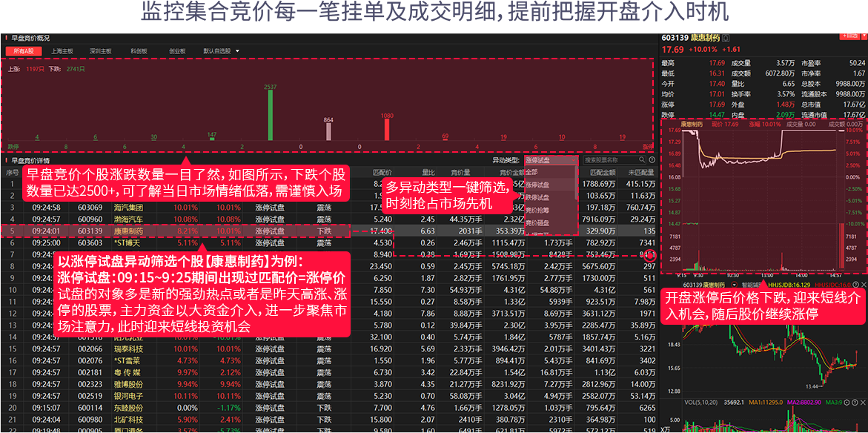
Task: Switch to the 深圳主板 board tab
Action: coord(101,50)
